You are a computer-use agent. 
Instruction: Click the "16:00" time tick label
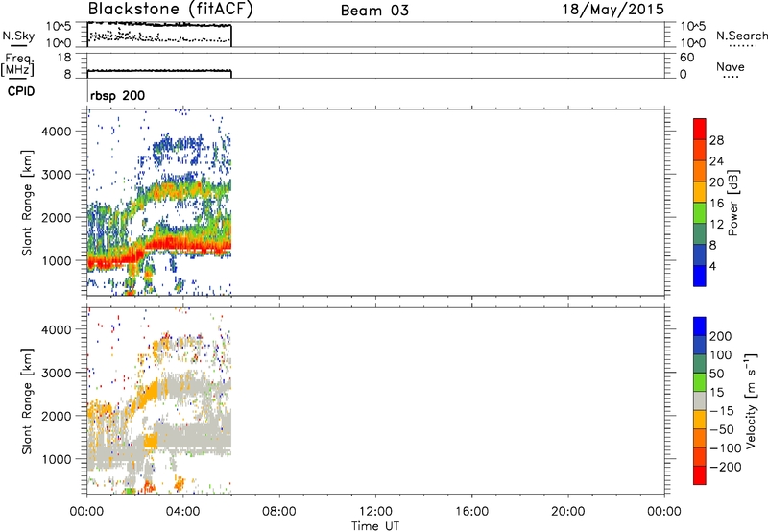(471, 512)
